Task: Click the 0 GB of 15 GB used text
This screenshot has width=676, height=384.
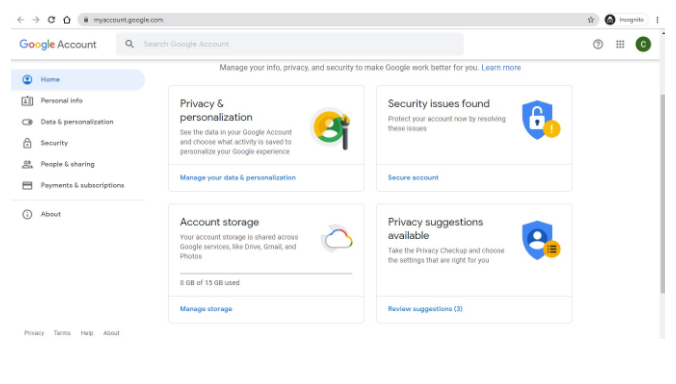Action: click(x=210, y=283)
